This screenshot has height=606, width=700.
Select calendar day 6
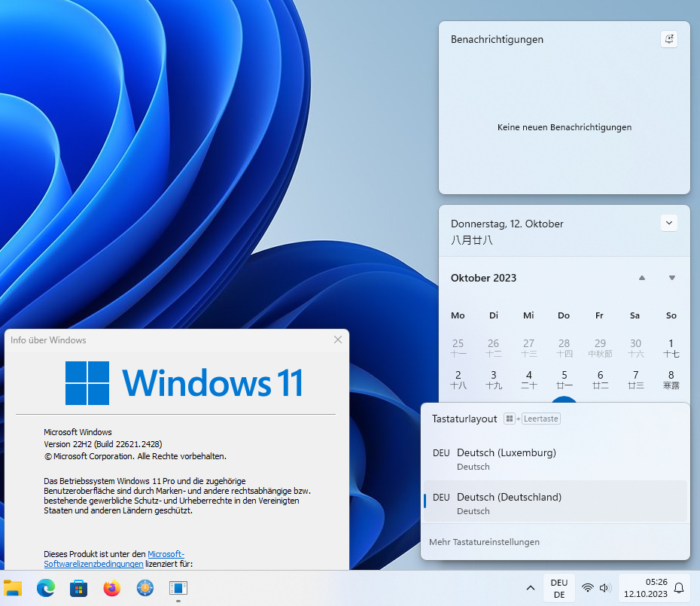(x=600, y=379)
